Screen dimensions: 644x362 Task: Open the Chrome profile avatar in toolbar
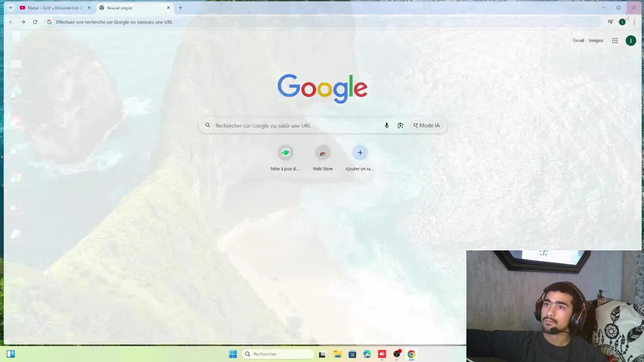622,22
